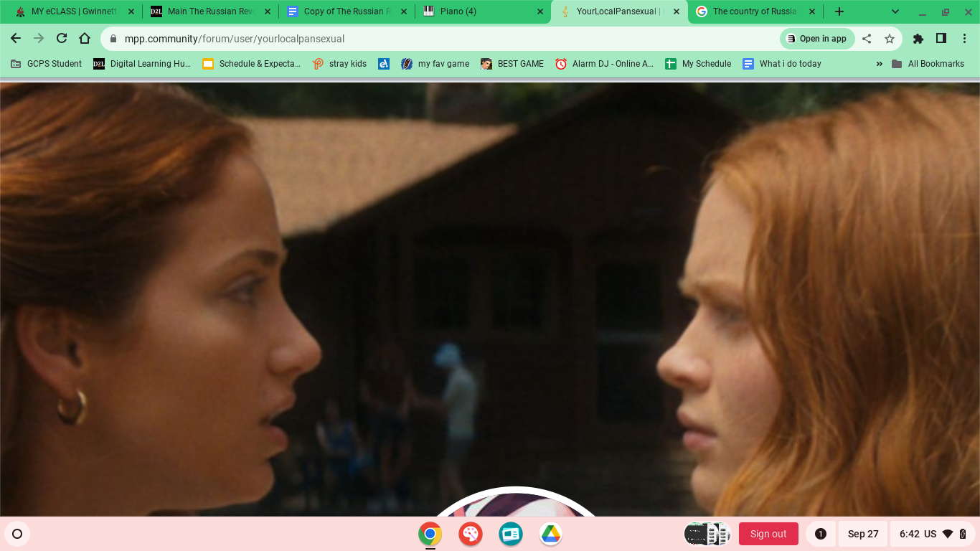Click the Wi-Fi status icon
Screen dimensions: 980x551
pos(948,534)
